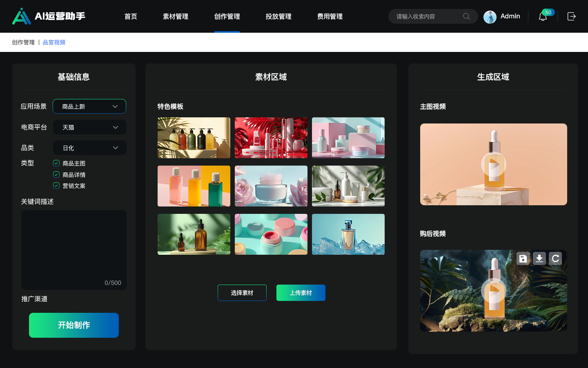Open the 应用场景 dropdown

click(89, 106)
